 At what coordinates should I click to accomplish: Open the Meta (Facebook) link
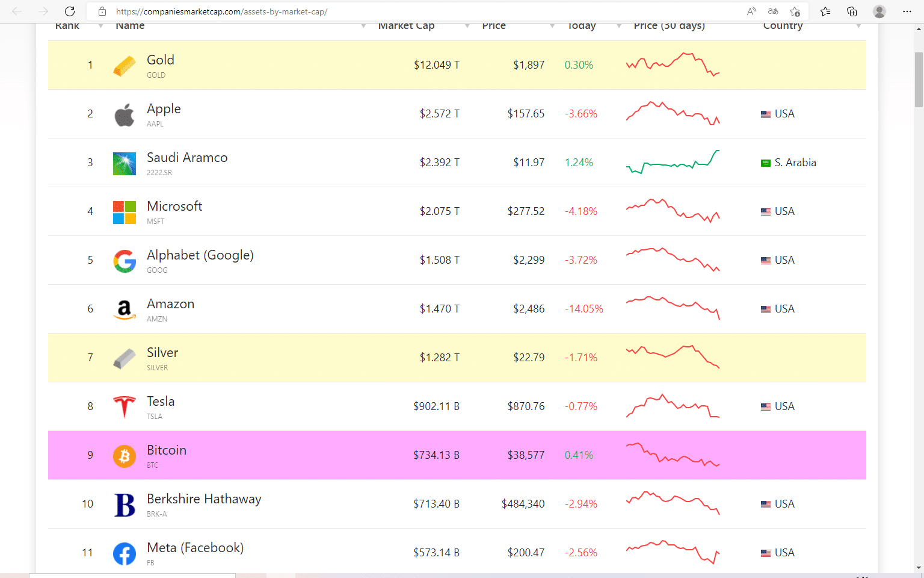[196, 548]
